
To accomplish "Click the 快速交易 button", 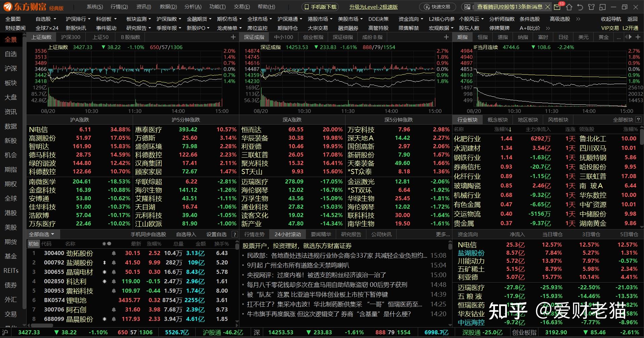I will [437, 7].
